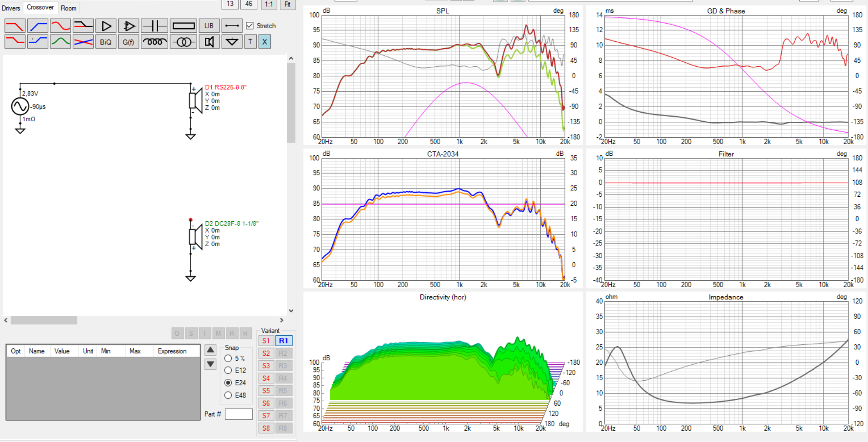Select variant S1
Image resolution: width=868 pixels, height=442 pixels.
tap(266, 341)
